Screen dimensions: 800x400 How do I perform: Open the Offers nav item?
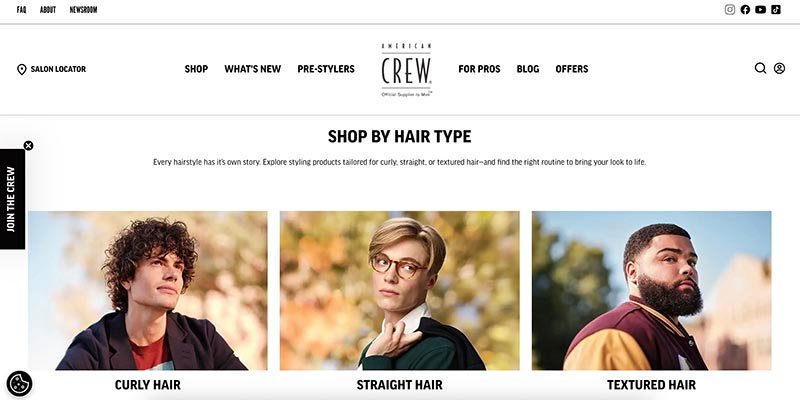571,69
